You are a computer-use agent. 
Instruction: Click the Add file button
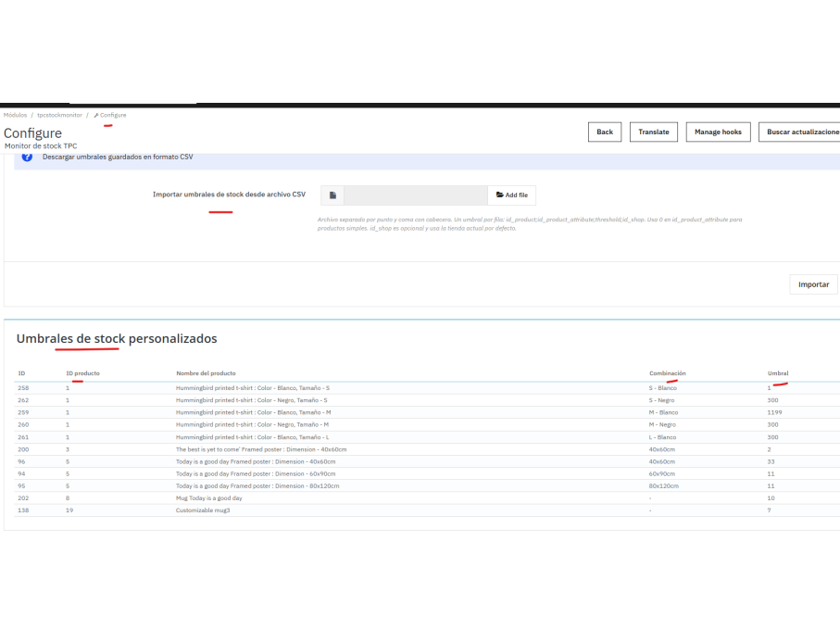(x=511, y=195)
